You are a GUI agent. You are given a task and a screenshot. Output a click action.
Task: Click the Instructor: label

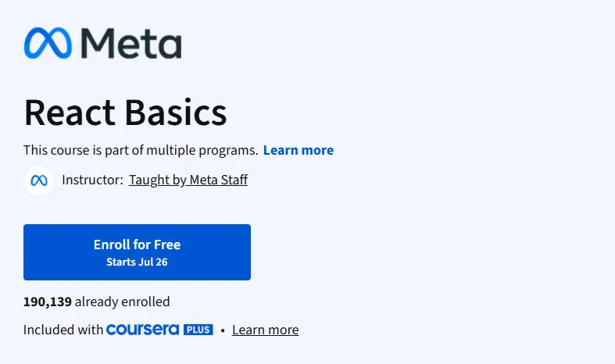(x=92, y=180)
